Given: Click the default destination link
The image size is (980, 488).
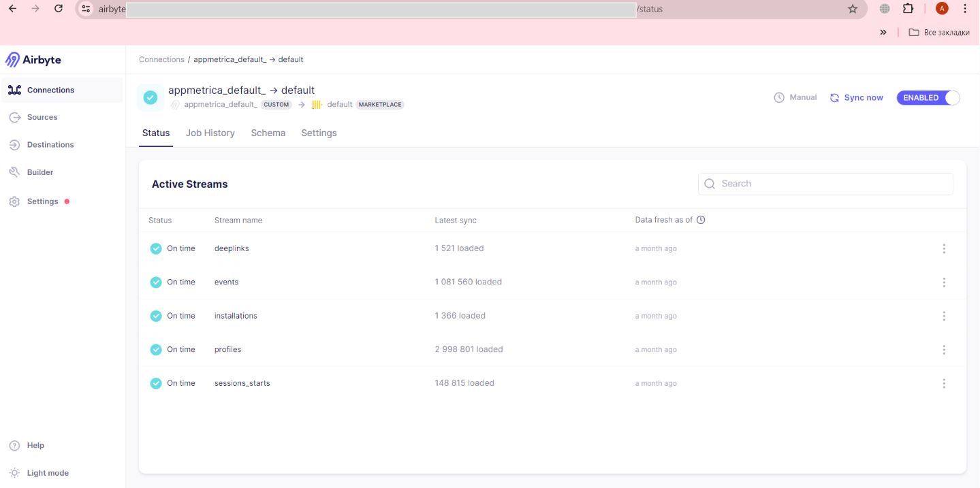Looking at the screenshot, I should point(340,105).
